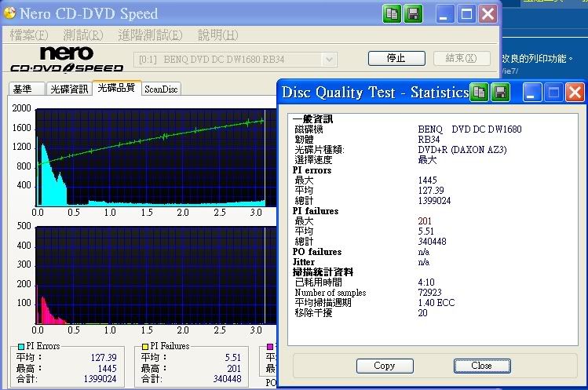Expand the BENQ DVD drive dropdown
The image size is (588, 390).
tap(329, 60)
